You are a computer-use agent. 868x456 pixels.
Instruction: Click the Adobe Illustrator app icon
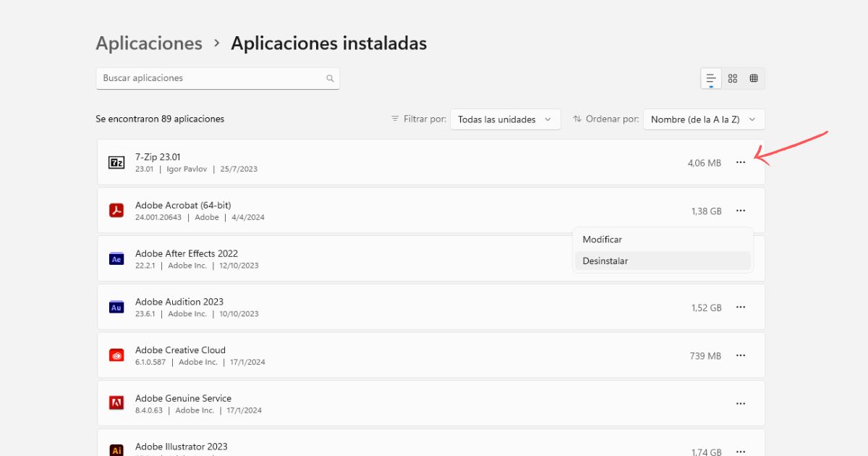coord(116,449)
